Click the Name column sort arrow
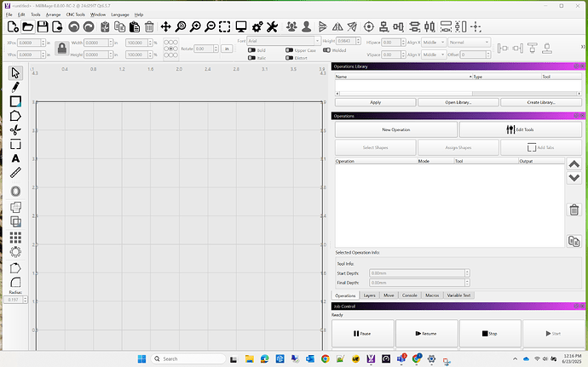The image size is (588, 367). point(470,77)
